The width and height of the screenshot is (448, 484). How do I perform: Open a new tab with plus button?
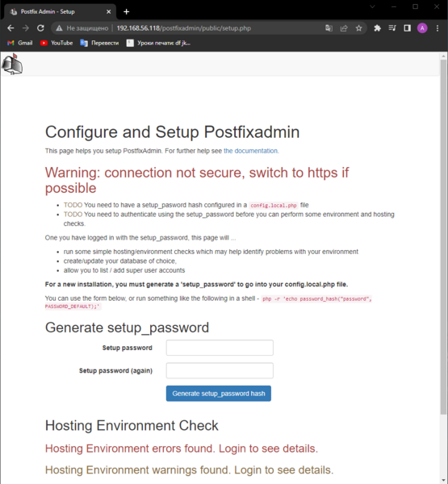pos(126,12)
